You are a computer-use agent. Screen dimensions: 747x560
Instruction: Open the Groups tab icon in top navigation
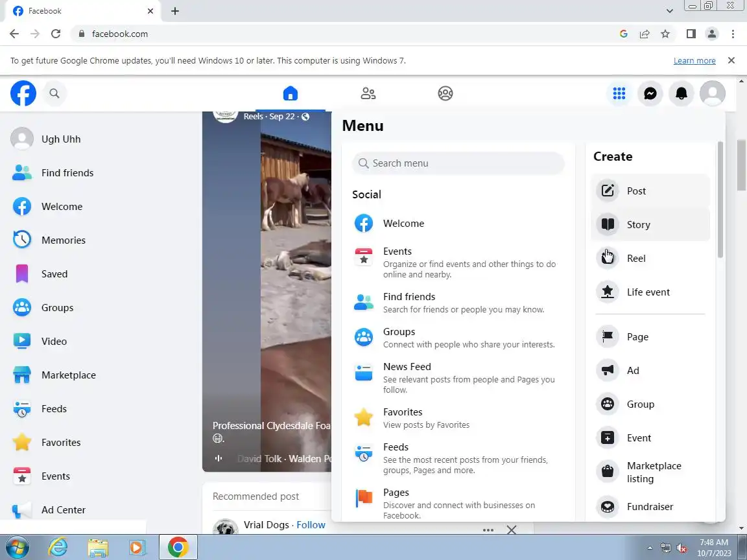tap(445, 93)
